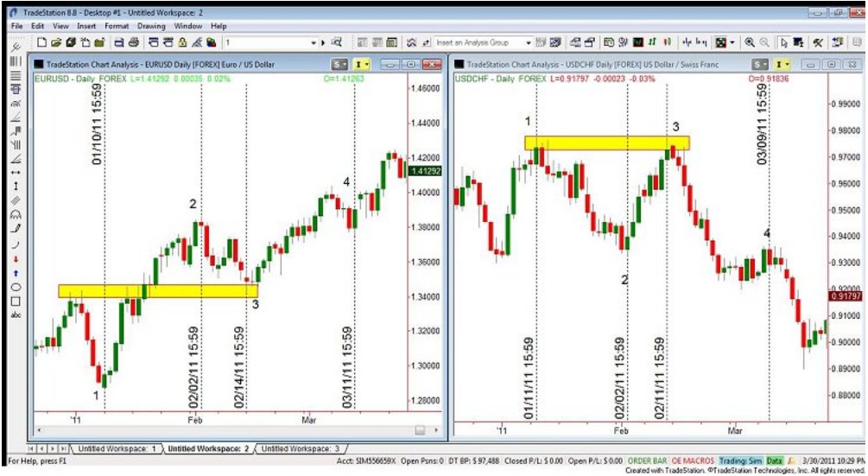Click the 1.41292 price marker on EURUSD axis
Image resolution: width=868 pixels, height=476 pixels.
426,172
